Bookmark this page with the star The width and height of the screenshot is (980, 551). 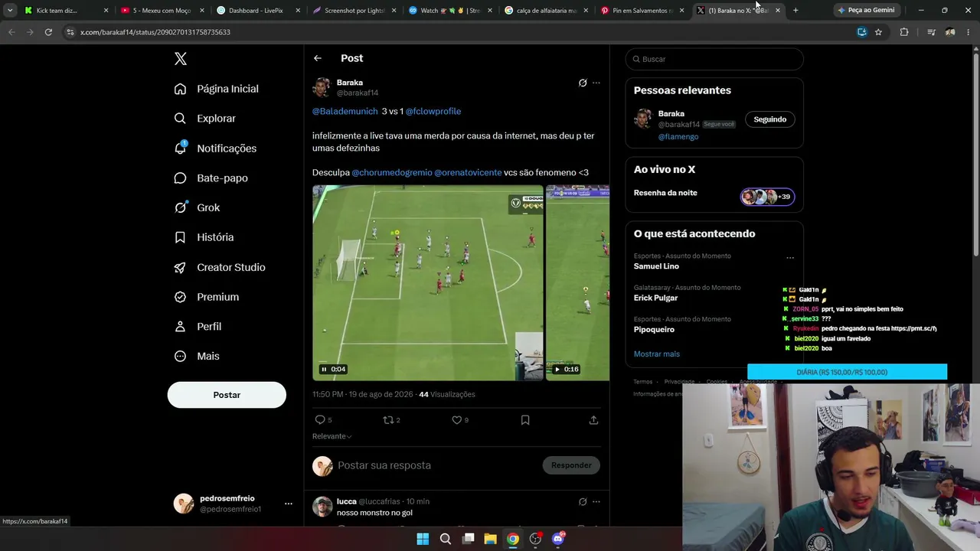coord(878,32)
